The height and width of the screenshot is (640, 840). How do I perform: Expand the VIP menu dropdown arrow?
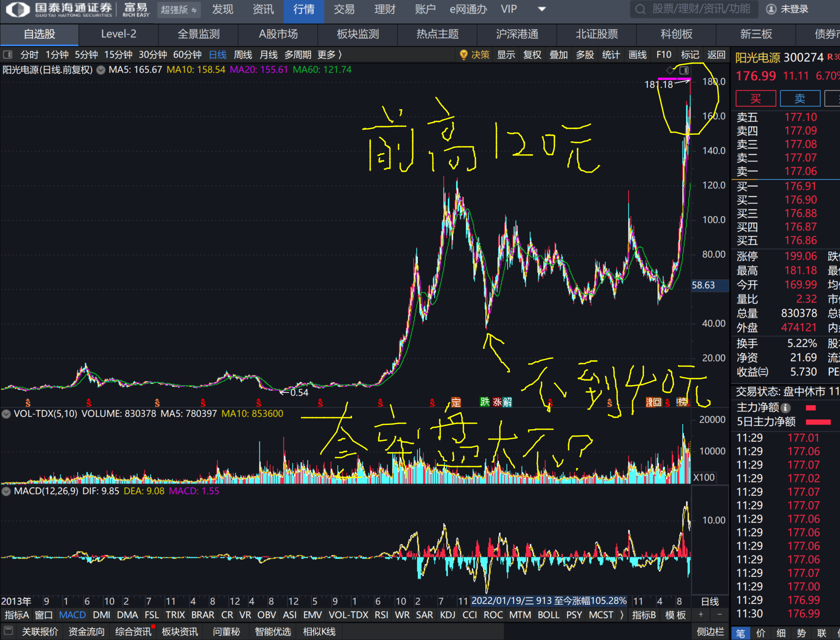pyautogui.click(x=542, y=9)
